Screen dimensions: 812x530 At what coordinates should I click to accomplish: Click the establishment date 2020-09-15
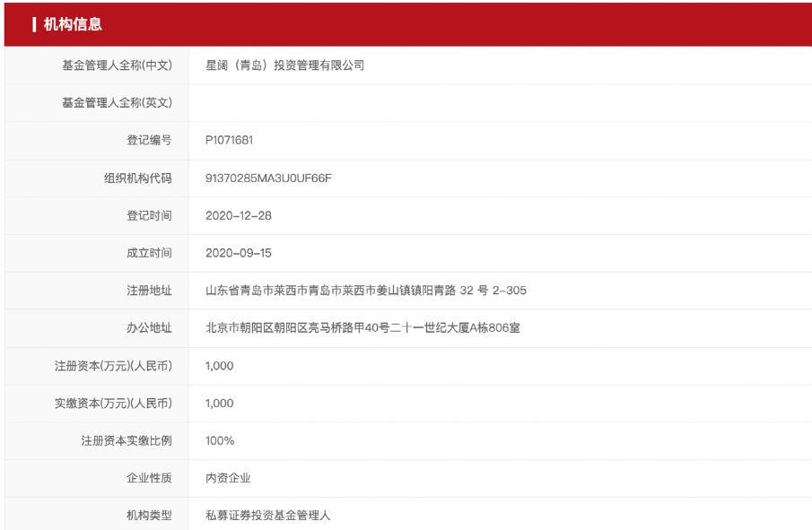pyautogui.click(x=238, y=254)
